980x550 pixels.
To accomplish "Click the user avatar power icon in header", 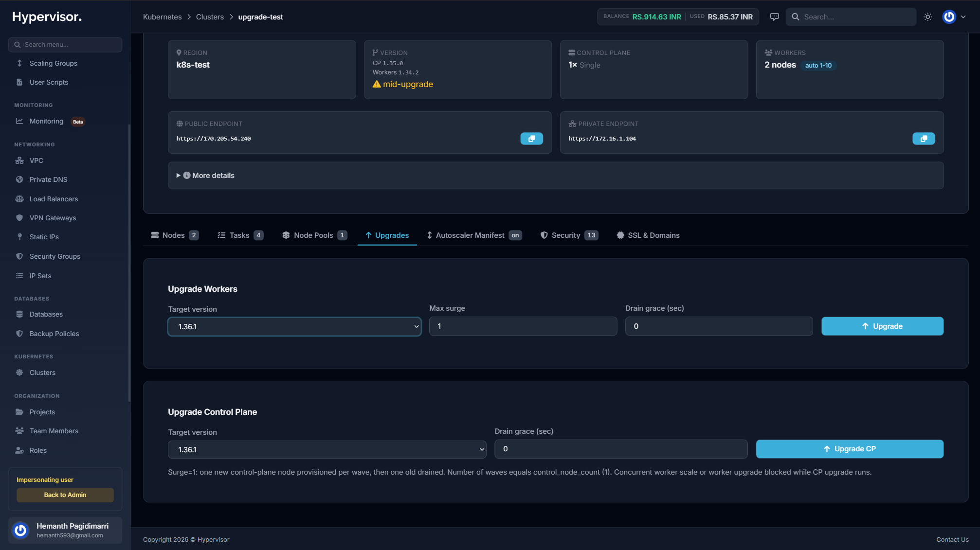I will tap(949, 17).
